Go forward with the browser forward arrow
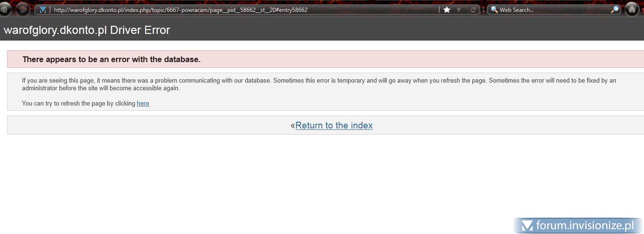This screenshot has height=234, width=644. 22,10
